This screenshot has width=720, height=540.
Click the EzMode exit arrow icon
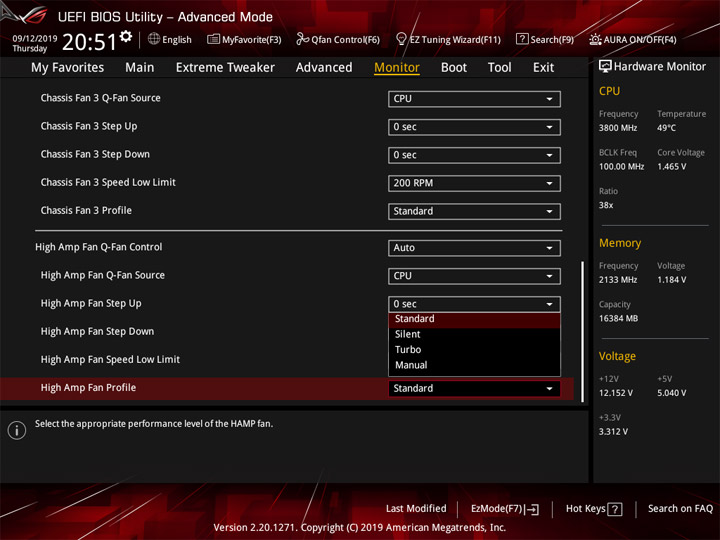pyautogui.click(x=533, y=509)
